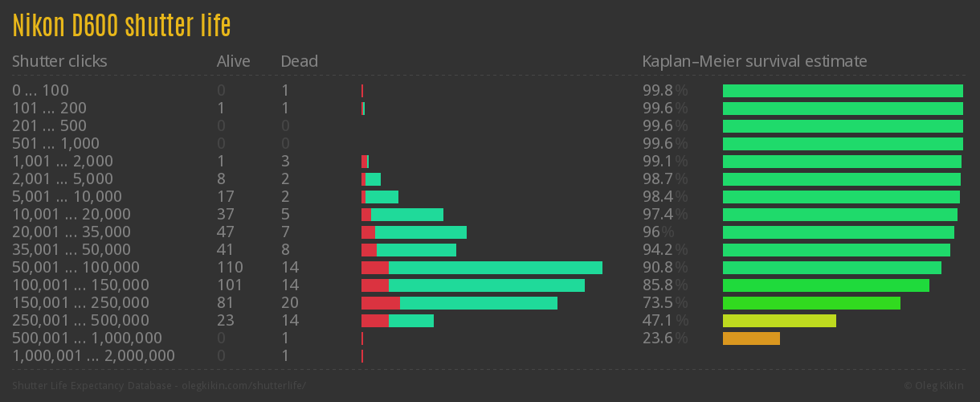This screenshot has height=402, width=980.
Task: Click the orange 23.6% survival bar
Action: click(x=751, y=338)
